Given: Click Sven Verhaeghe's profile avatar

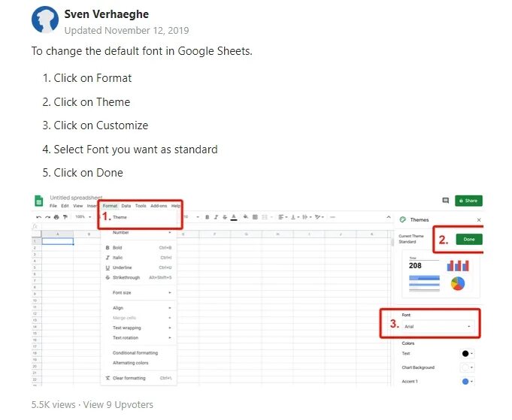Looking at the screenshot, I should point(45,20).
